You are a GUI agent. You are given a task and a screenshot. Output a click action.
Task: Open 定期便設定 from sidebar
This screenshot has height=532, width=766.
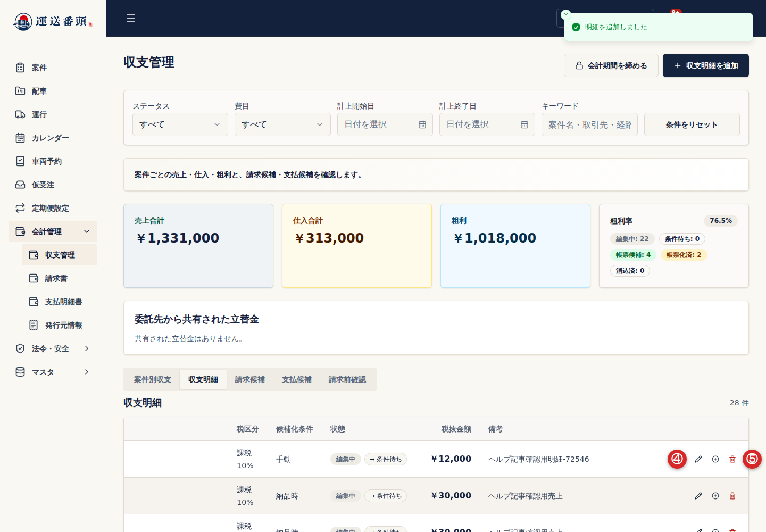pyautogui.click(x=53, y=208)
